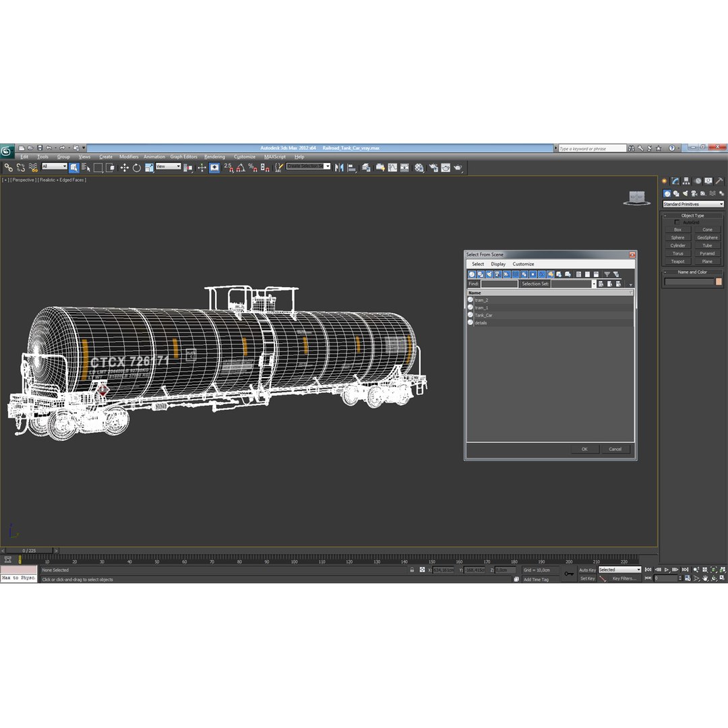Open the selection filter All dropdown
The image size is (728, 728).
(x=55, y=166)
